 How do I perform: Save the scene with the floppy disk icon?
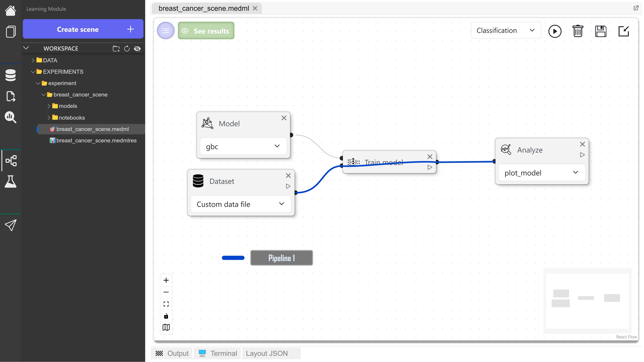pos(600,31)
